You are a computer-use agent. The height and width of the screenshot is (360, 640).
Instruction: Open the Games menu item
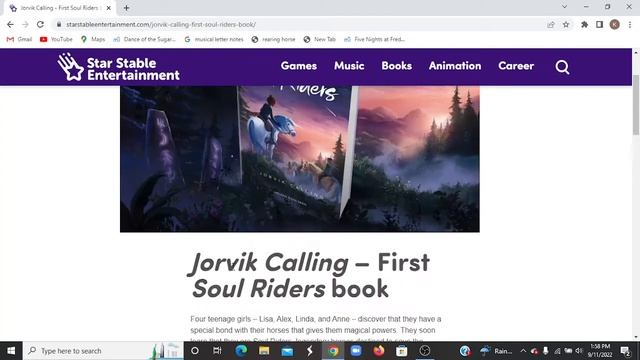click(x=298, y=66)
